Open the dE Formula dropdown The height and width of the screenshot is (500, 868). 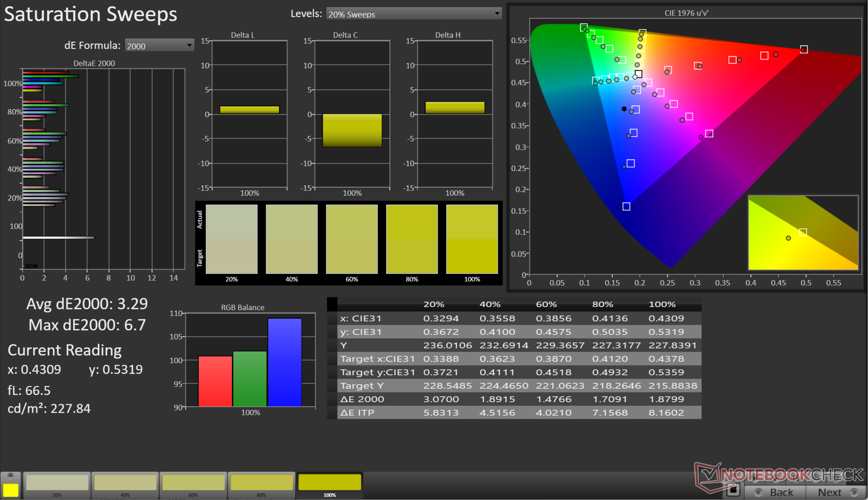point(159,46)
